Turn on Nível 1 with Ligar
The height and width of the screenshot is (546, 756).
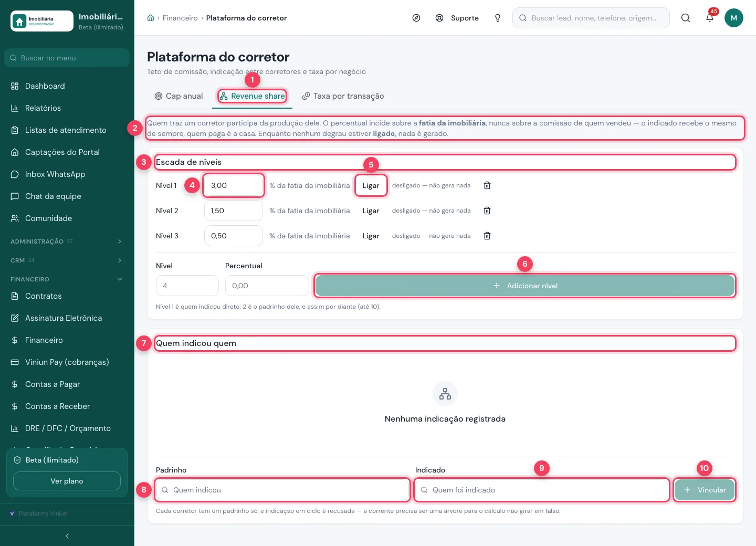tap(371, 185)
